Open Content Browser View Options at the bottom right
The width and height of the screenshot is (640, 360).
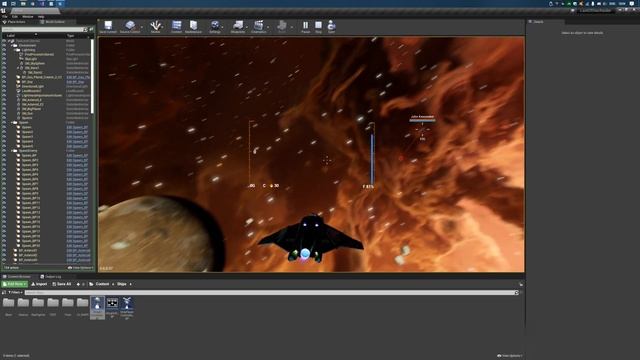509,356
